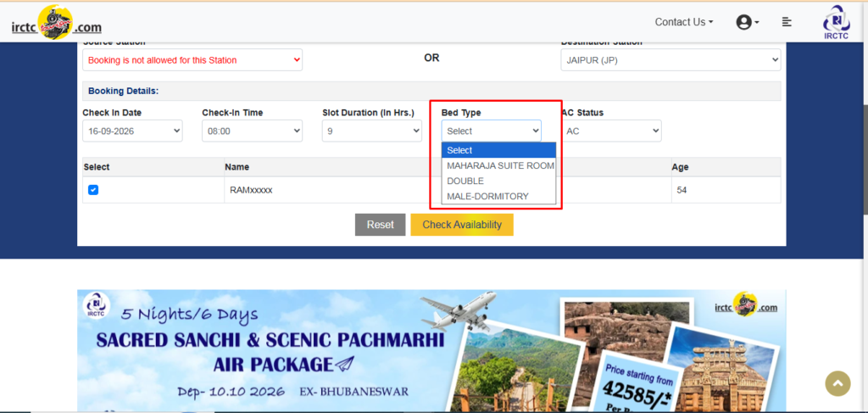Click the irctc.com logo inside the banner
The width and height of the screenshot is (868, 413).
746,306
